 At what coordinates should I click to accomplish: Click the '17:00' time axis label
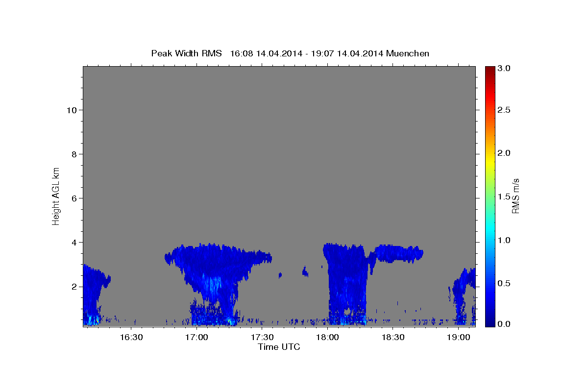tap(197, 337)
